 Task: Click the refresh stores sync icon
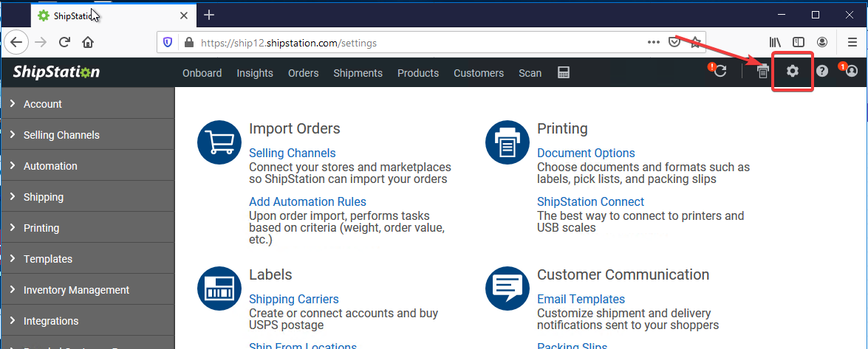tap(720, 71)
